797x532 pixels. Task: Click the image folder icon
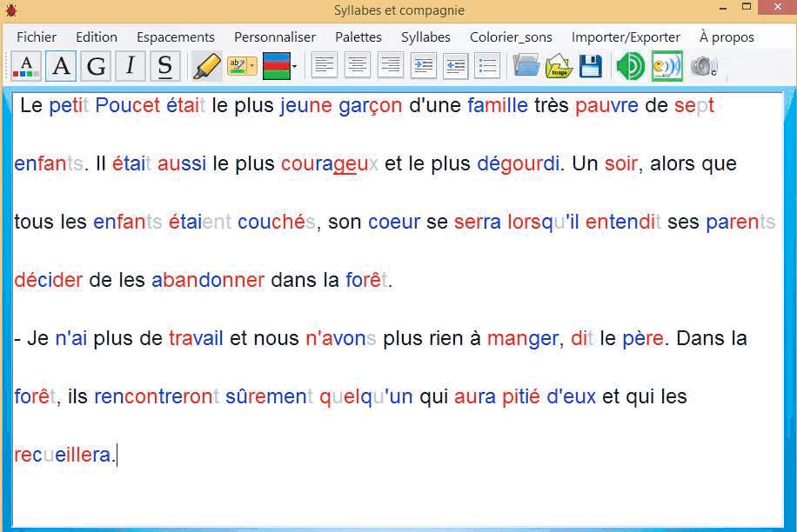559,66
